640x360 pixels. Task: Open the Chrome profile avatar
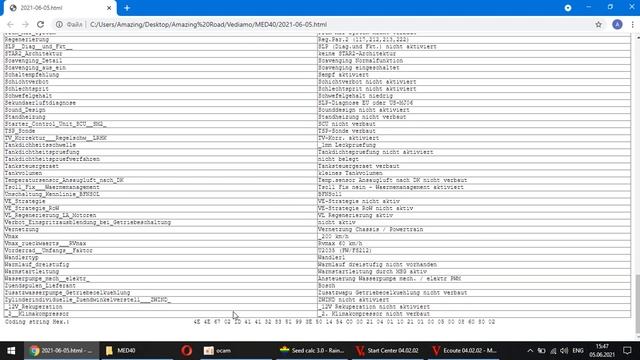click(617, 24)
